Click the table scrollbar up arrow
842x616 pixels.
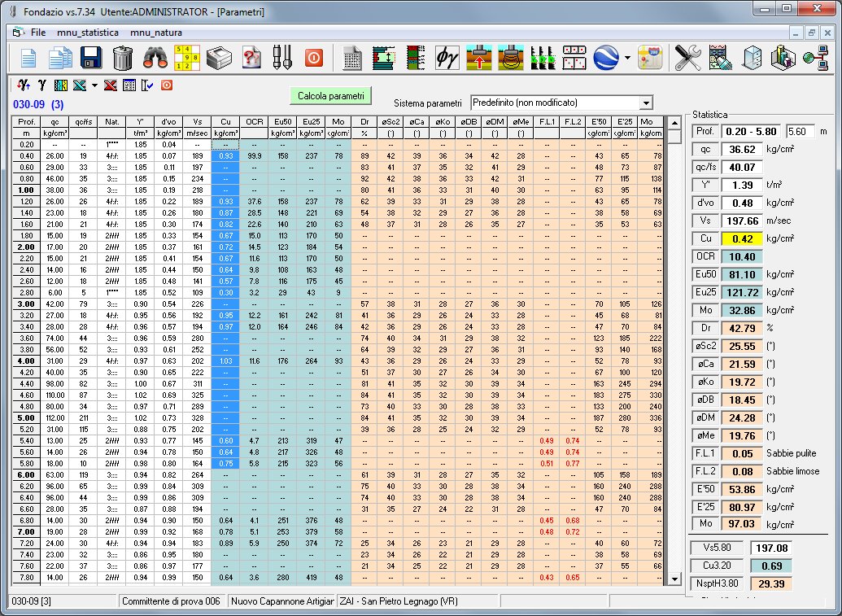(x=674, y=122)
